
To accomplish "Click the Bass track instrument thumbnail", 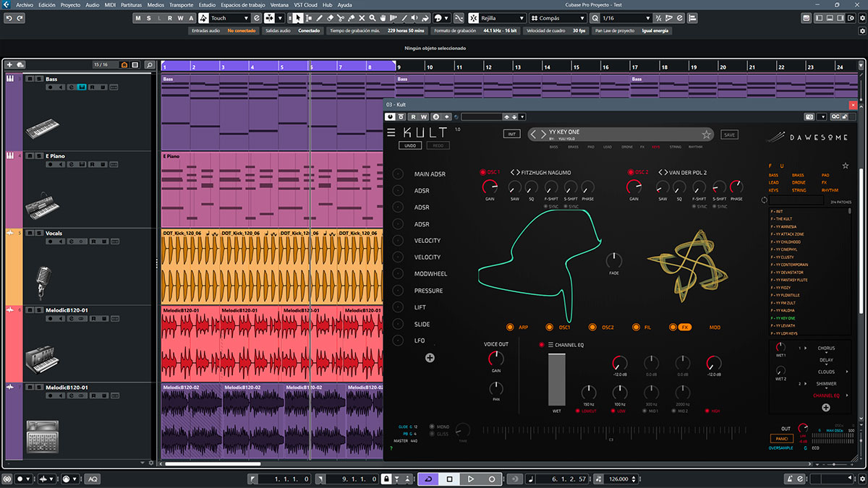I will [43, 130].
